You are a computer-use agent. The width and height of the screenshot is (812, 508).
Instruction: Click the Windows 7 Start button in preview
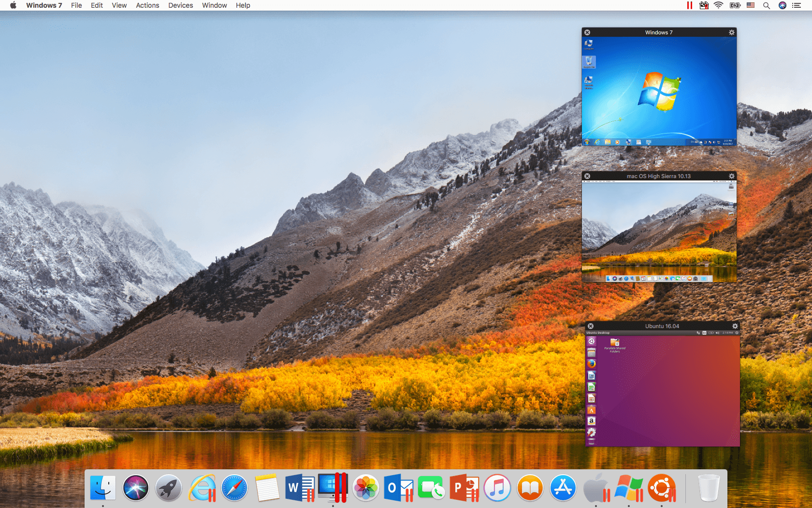(587, 142)
